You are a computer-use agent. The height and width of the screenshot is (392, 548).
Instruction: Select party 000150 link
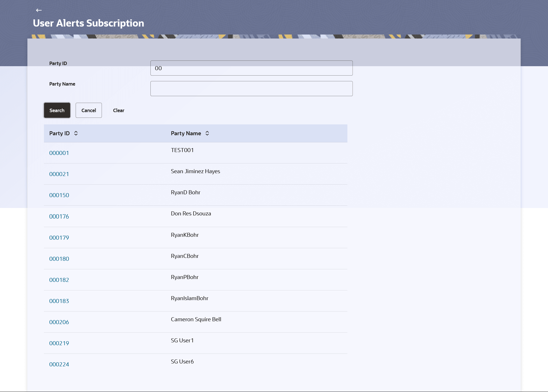[x=59, y=195]
